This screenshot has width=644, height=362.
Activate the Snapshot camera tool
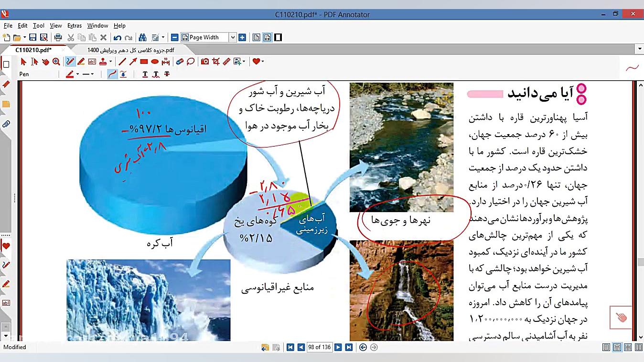click(x=205, y=62)
